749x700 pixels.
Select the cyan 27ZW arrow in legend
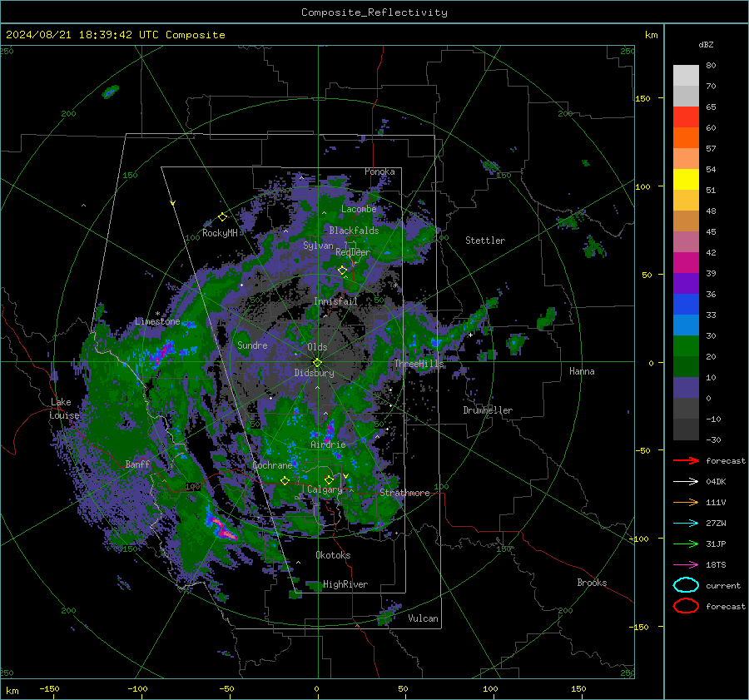686,524
